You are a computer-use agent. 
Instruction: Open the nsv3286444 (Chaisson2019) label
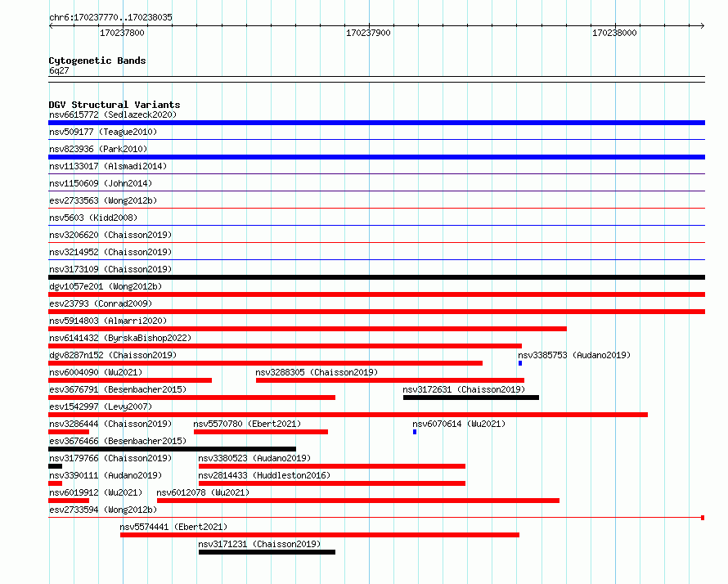(110, 424)
